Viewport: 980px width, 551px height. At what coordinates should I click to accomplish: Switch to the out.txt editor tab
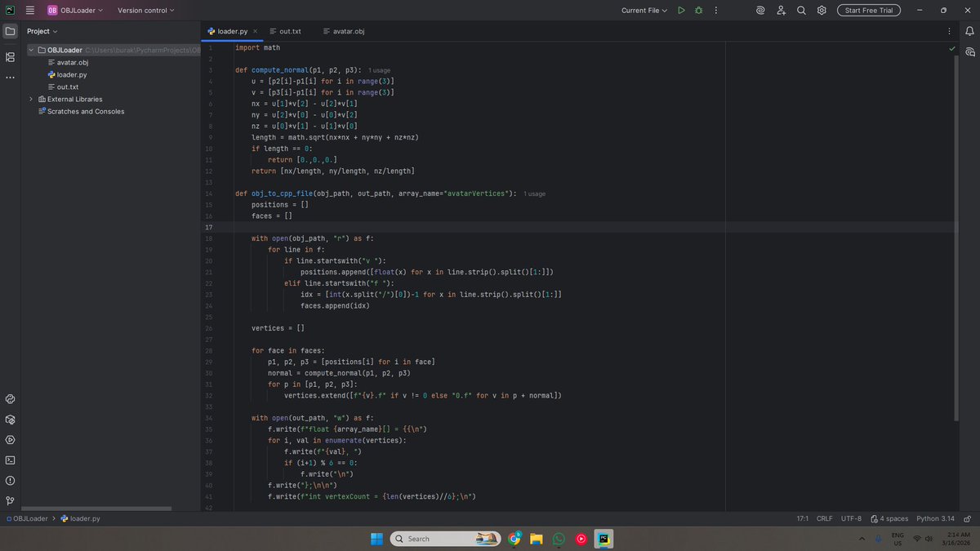click(285, 31)
